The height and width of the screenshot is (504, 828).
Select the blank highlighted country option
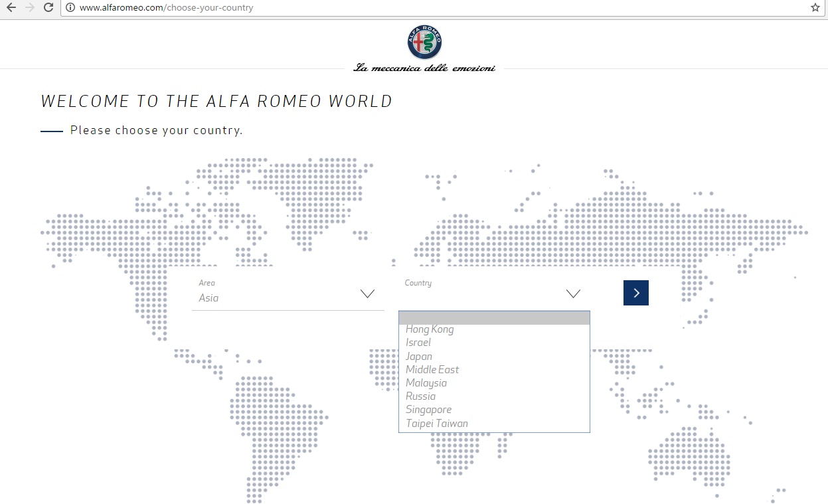click(x=494, y=318)
